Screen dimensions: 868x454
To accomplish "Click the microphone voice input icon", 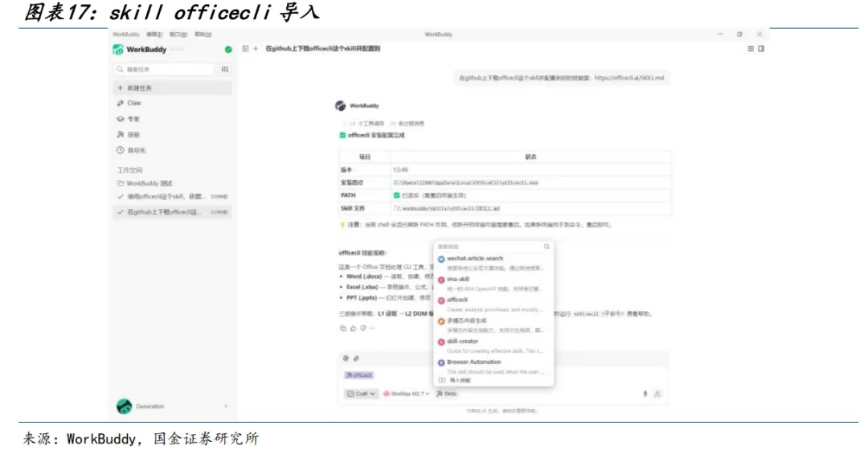I will pyautogui.click(x=645, y=394).
